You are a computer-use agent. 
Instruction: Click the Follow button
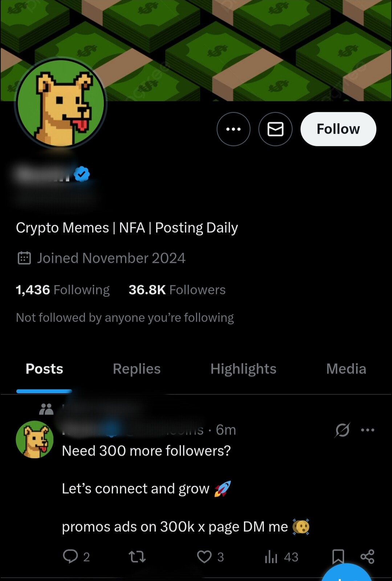coord(338,129)
